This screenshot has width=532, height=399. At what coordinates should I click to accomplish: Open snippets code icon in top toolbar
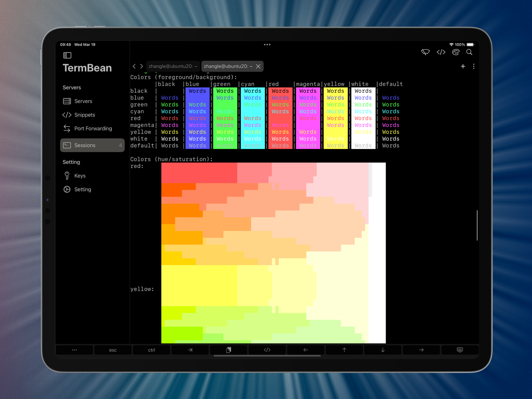[x=441, y=52]
